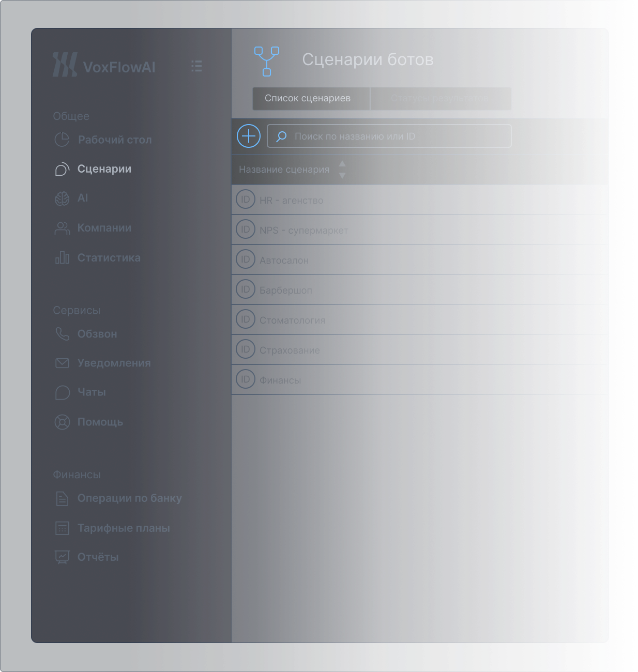Click the VoxFlowAI logo
638x672 pixels.
click(x=104, y=65)
